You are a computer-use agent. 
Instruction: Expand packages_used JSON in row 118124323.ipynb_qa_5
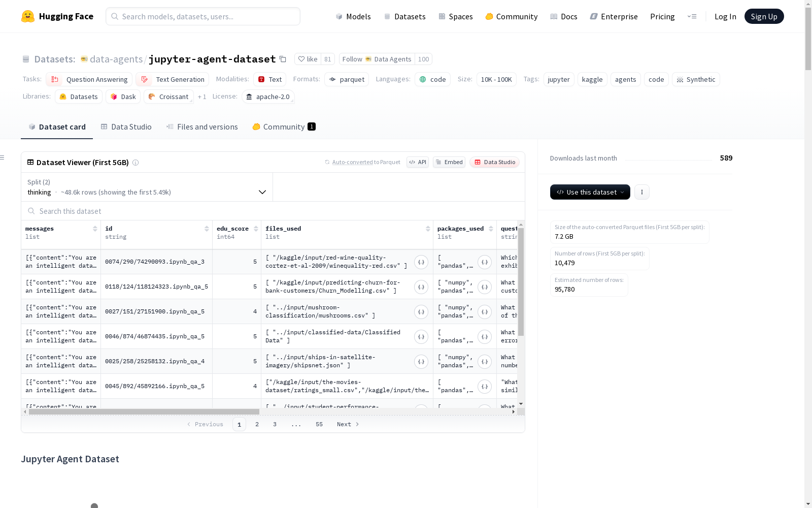pos(485,287)
